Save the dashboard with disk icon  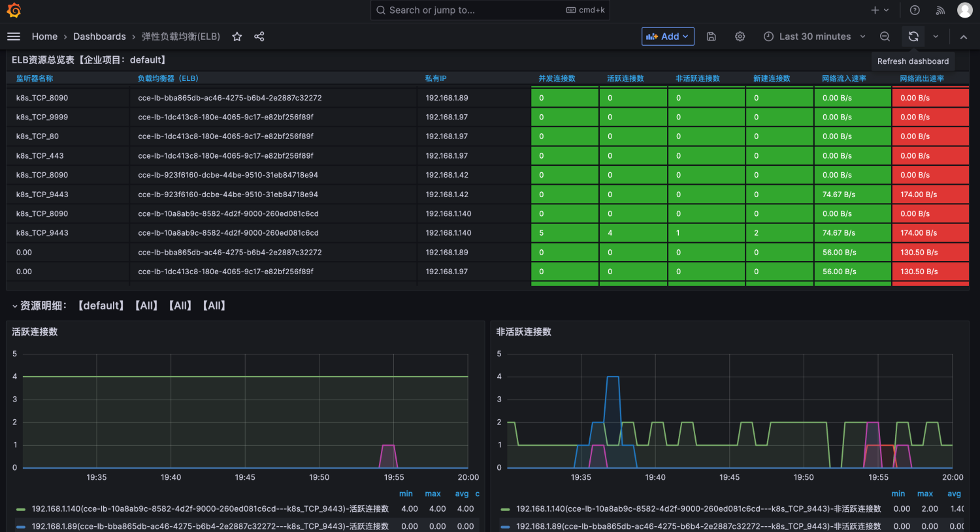[x=711, y=37]
